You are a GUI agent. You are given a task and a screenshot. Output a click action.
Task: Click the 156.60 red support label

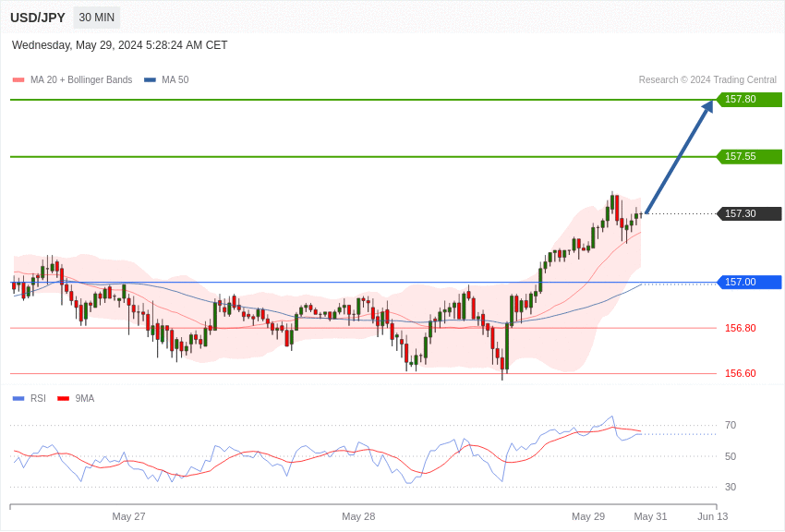pyautogui.click(x=741, y=373)
